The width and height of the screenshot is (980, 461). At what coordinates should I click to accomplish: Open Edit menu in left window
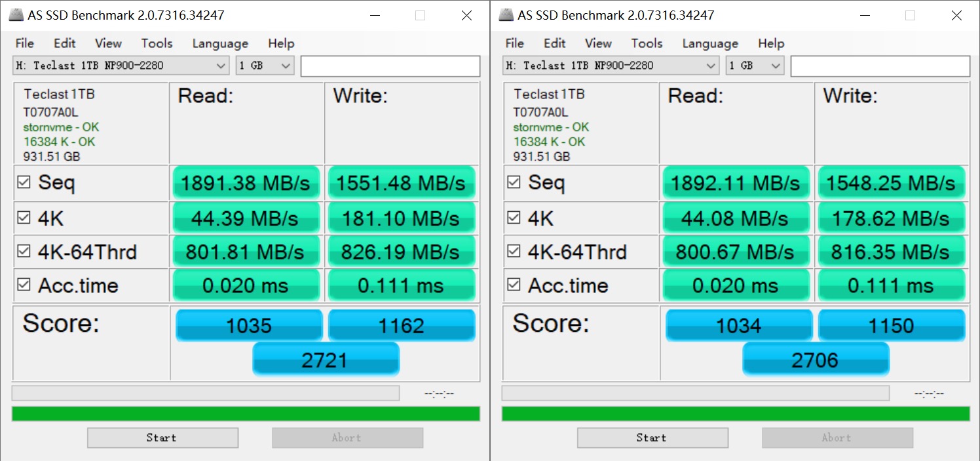tap(64, 43)
